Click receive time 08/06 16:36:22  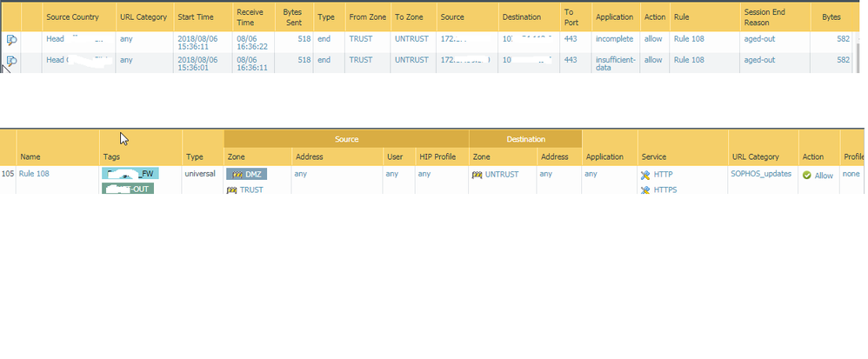pos(252,43)
